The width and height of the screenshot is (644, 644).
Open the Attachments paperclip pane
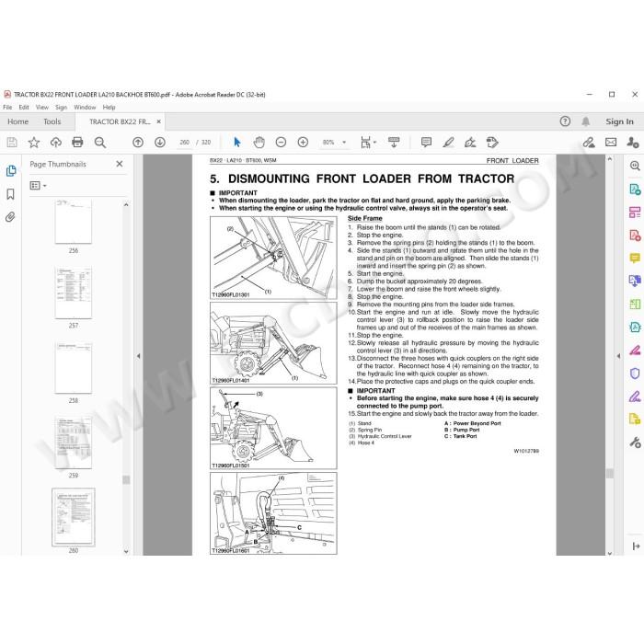[x=11, y=216]
